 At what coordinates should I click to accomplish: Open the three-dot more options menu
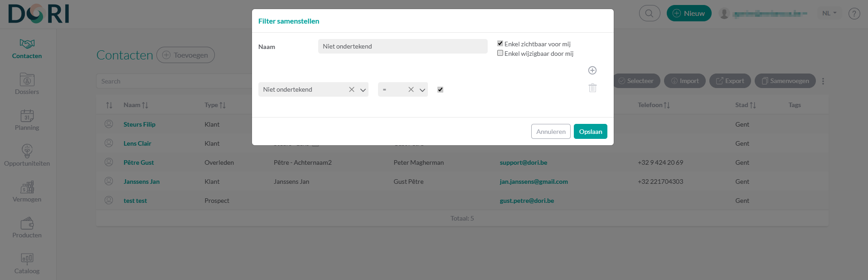click(x=823, y=81)
